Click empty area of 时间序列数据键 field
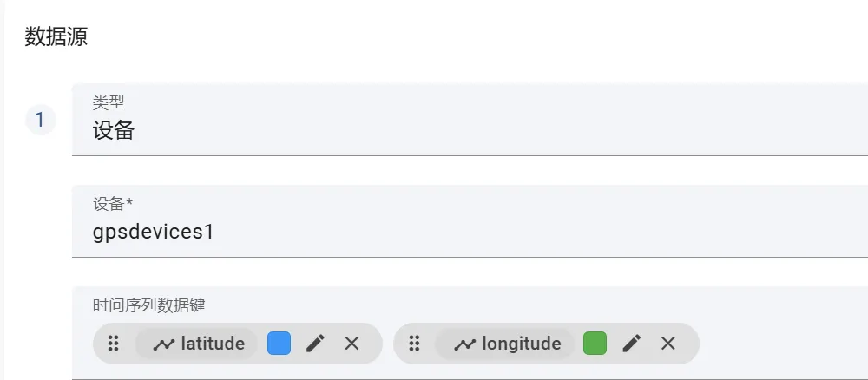The image size is (868, 380). pos(781,344)
